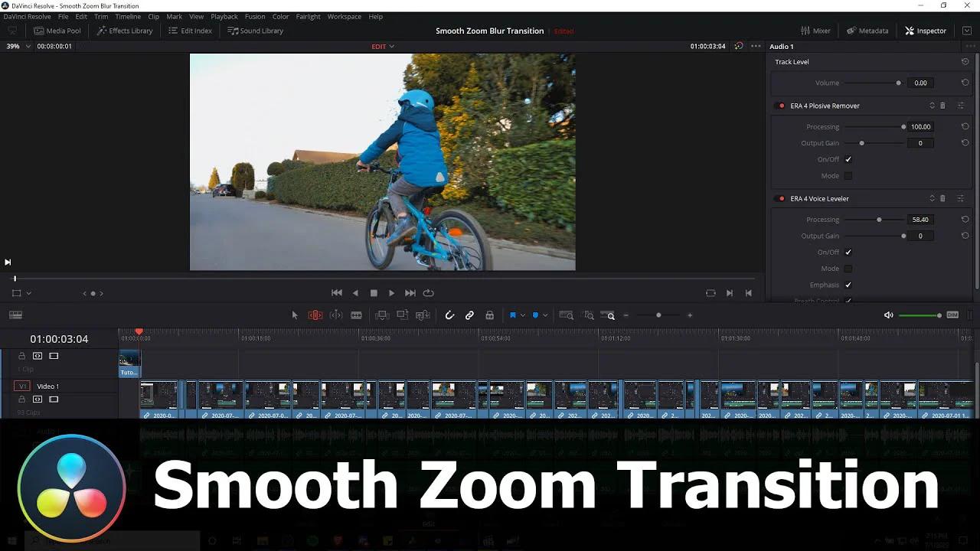Open the Mixer panel
The height and width of the screenshot is (551, 980).
(x=815, y=31)
